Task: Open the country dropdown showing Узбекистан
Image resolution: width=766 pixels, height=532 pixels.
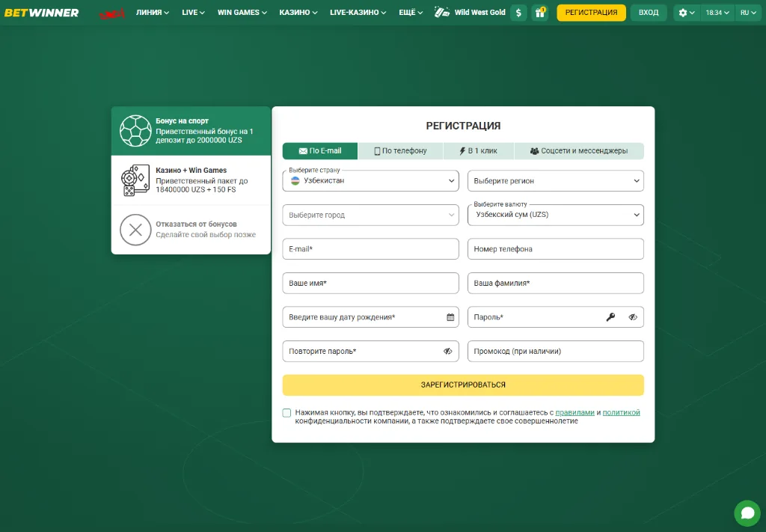Action: (x=371, y=181)
